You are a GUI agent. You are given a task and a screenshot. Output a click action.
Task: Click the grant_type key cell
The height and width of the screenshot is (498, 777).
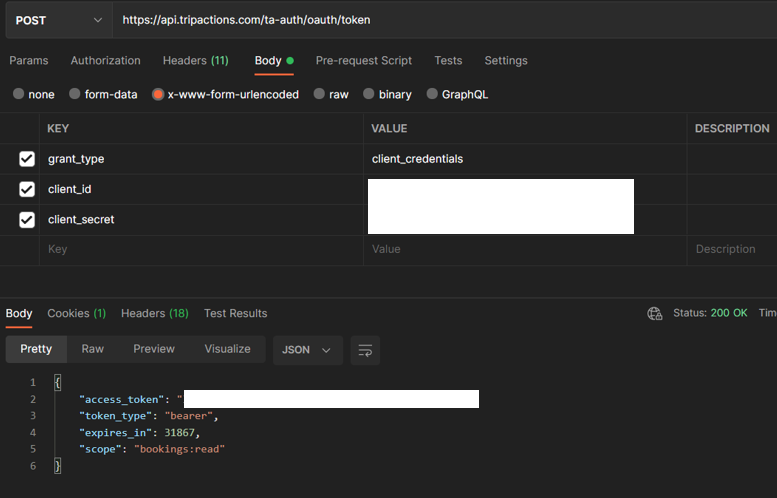pos(201,159)
